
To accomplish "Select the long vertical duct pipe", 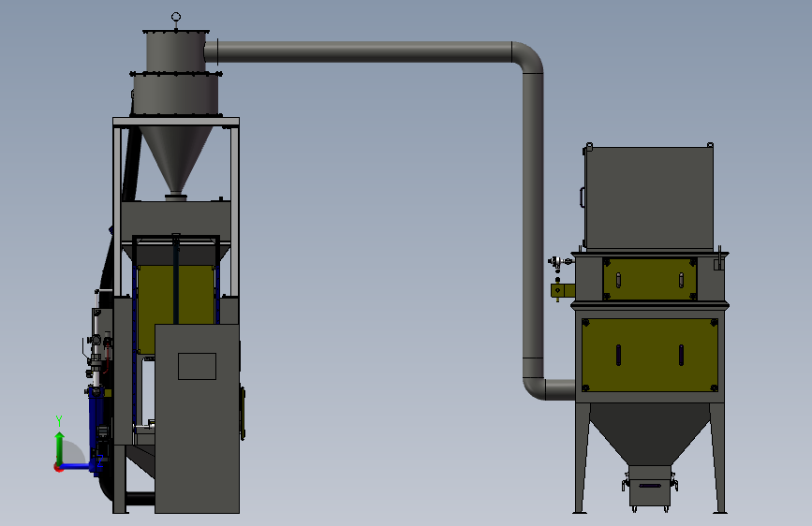I will (x=533, y=215).
